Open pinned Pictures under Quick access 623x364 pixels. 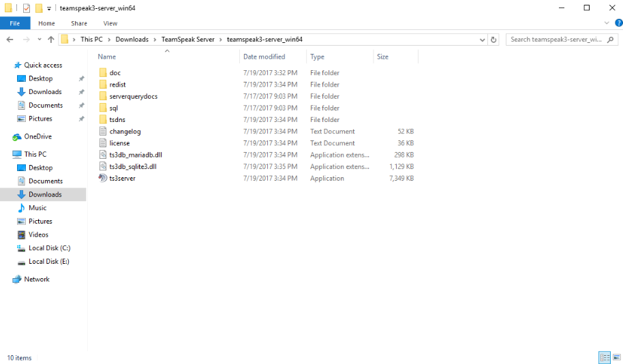tap(40, 119)
